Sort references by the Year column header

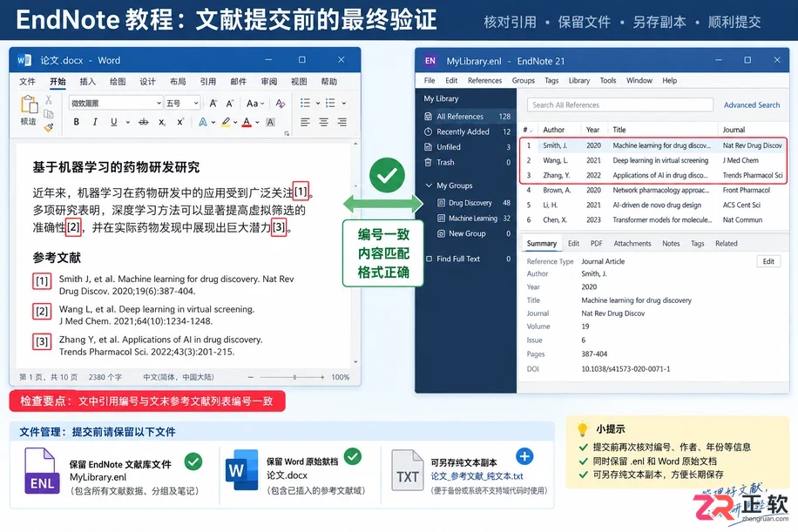point(592,130)
